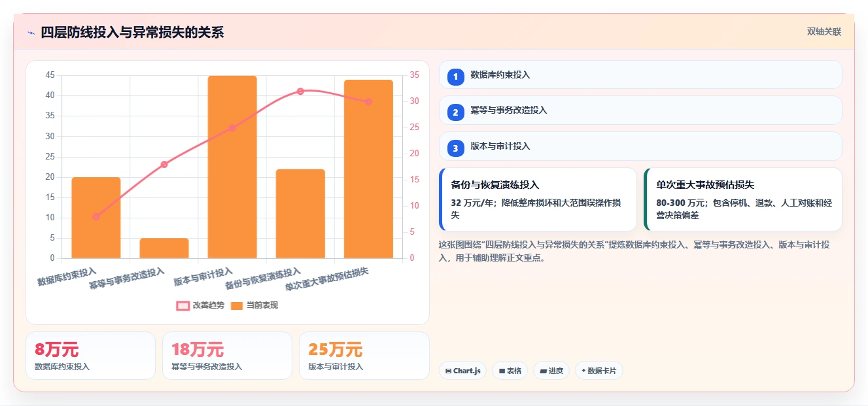Click the 25万元 stat value
Viewport: 868px width, 406px height.
(335, 350)
